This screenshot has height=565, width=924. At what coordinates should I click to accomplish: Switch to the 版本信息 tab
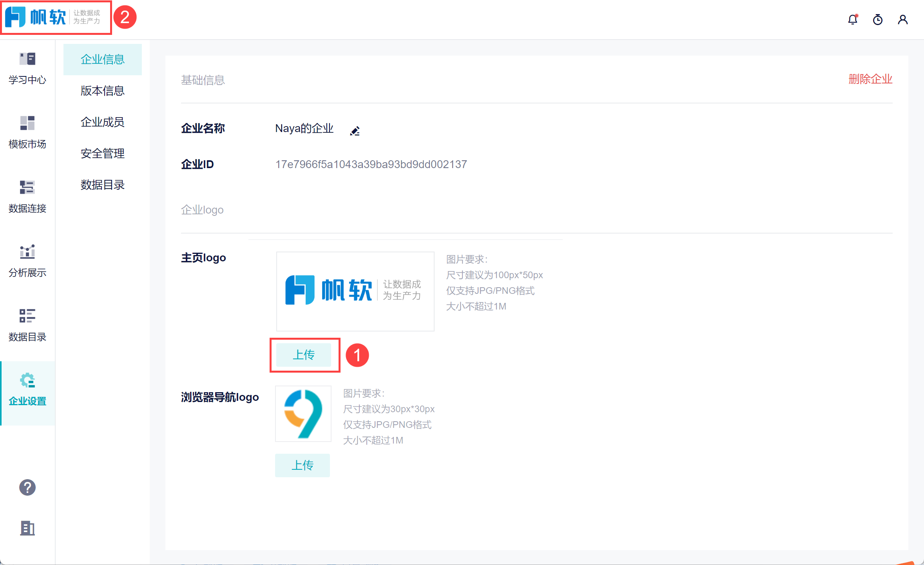click(x=102, y=91)
